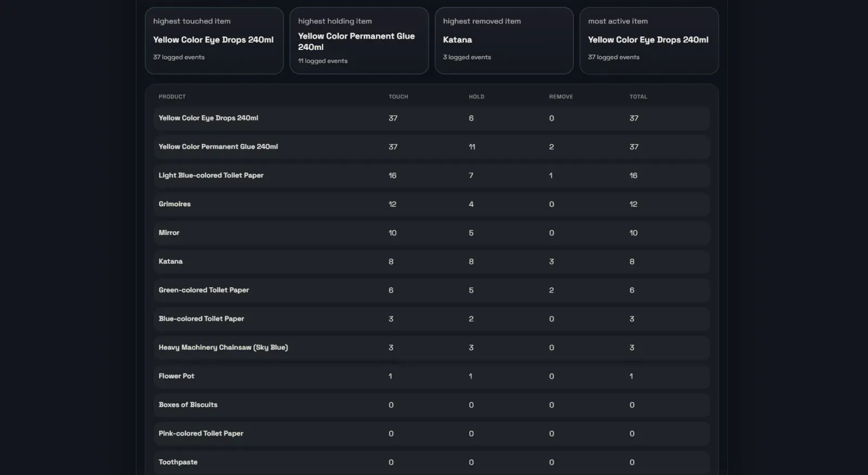Click the Light Blue-colored Toilet Paper product name
Image resolution: width=868 pixels, height=475 pixels.
pos(211,175)
